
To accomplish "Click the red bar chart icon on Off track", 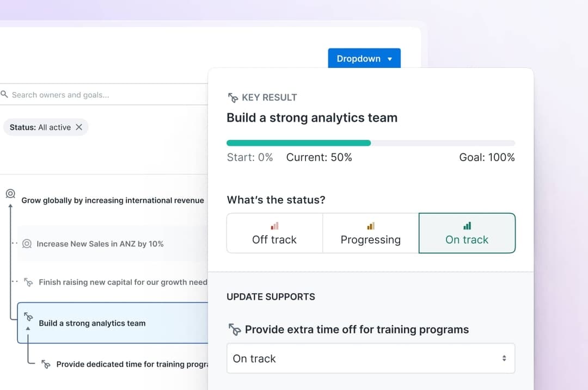I will (x=274, y=225).
